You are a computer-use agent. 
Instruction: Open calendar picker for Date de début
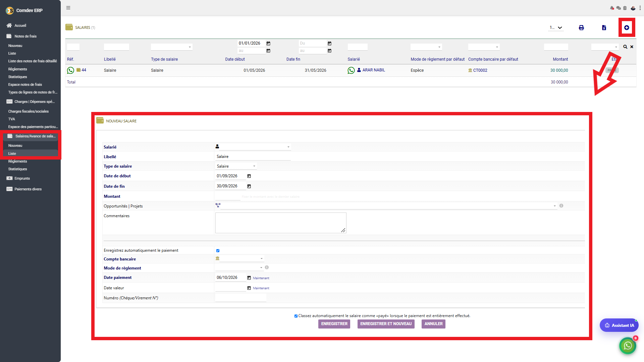249,176
